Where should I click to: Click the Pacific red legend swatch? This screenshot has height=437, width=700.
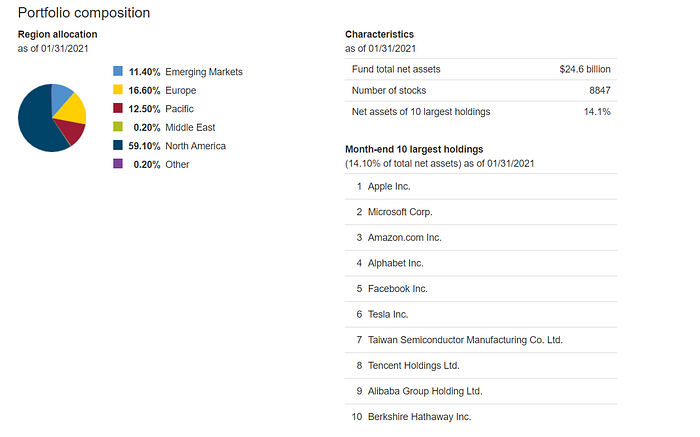(118, 109)
